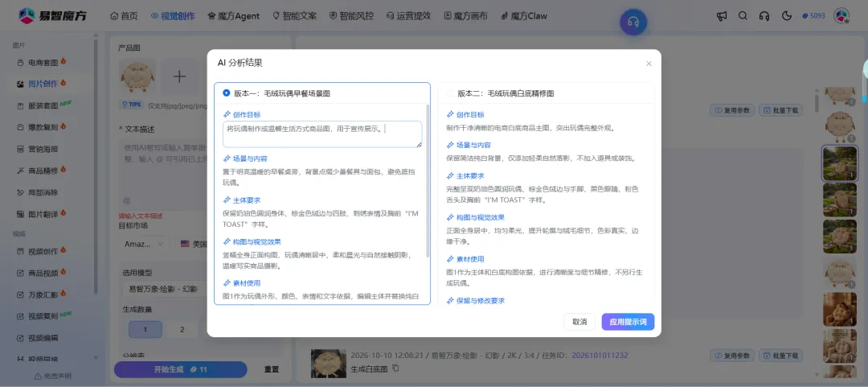Switch to the 视觉创作 tab
Screen dimensions: 868x387
[x=173, y=16]
